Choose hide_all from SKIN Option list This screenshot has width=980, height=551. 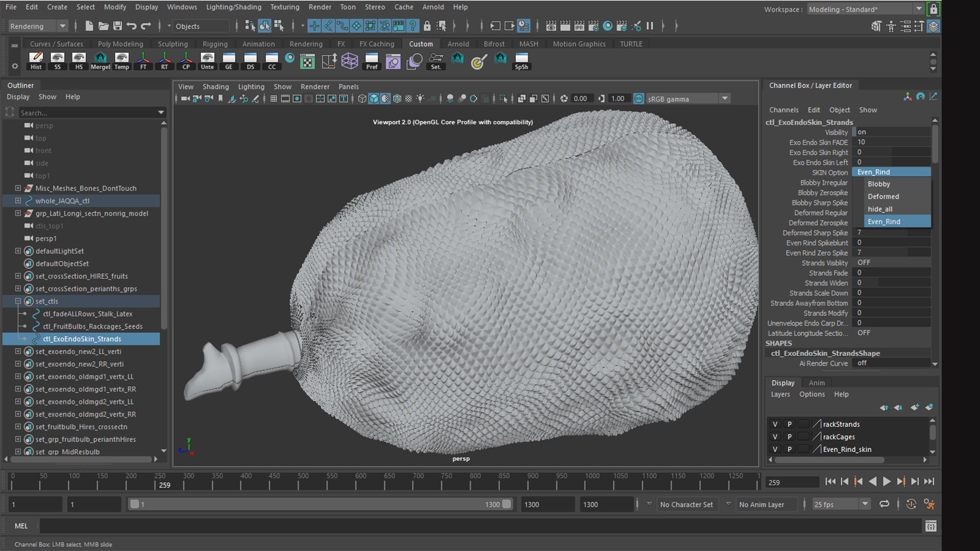(897, 209)
